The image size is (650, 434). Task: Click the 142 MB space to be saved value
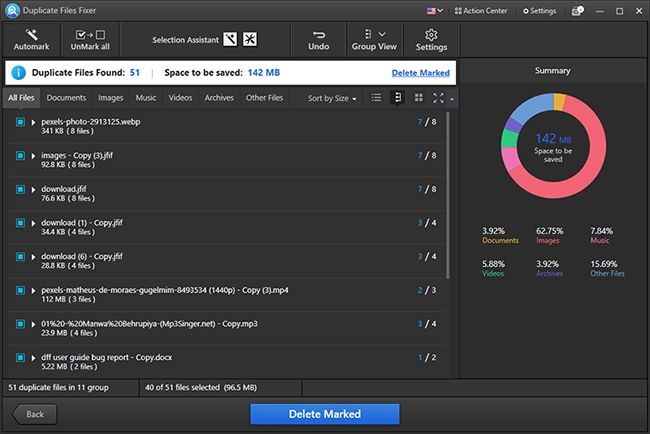point(264,73)
